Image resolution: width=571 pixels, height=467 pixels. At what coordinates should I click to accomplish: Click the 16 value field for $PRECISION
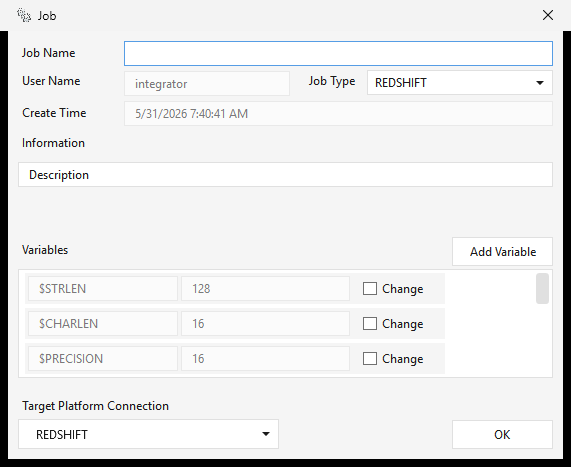point(265,358)
